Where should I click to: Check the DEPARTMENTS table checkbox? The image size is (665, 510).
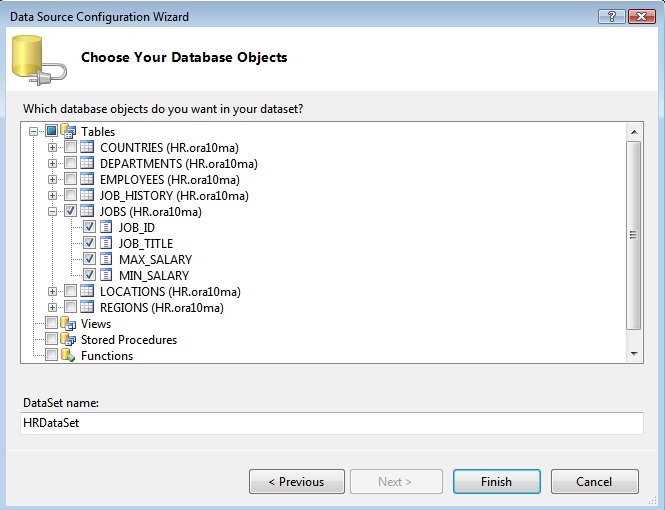(70, 164)
